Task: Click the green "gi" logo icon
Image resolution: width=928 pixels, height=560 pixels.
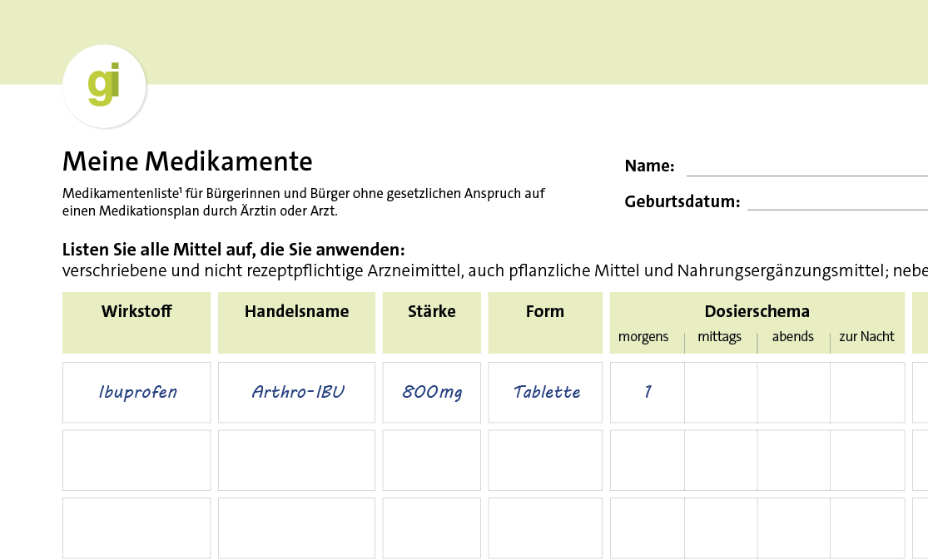Action: 104,85
